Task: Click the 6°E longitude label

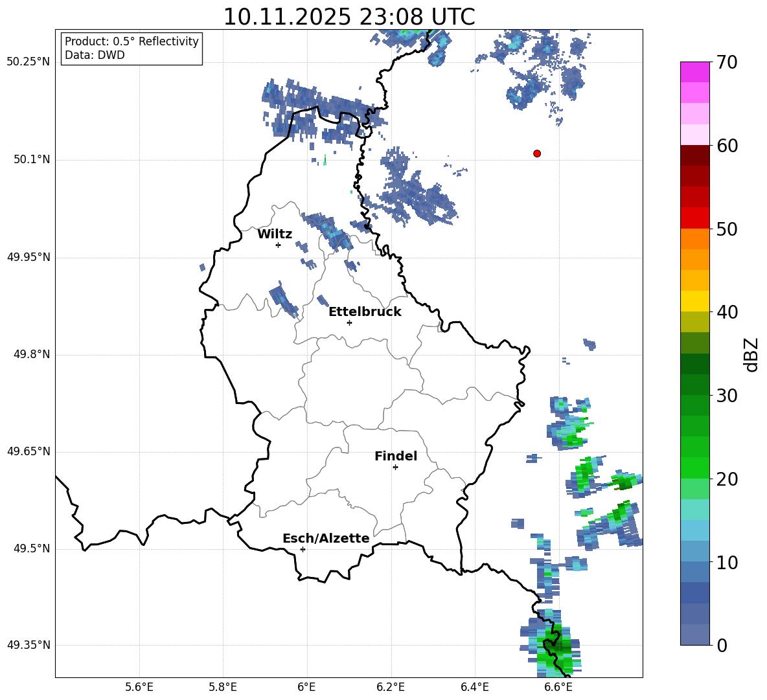Action: (306, 687)
